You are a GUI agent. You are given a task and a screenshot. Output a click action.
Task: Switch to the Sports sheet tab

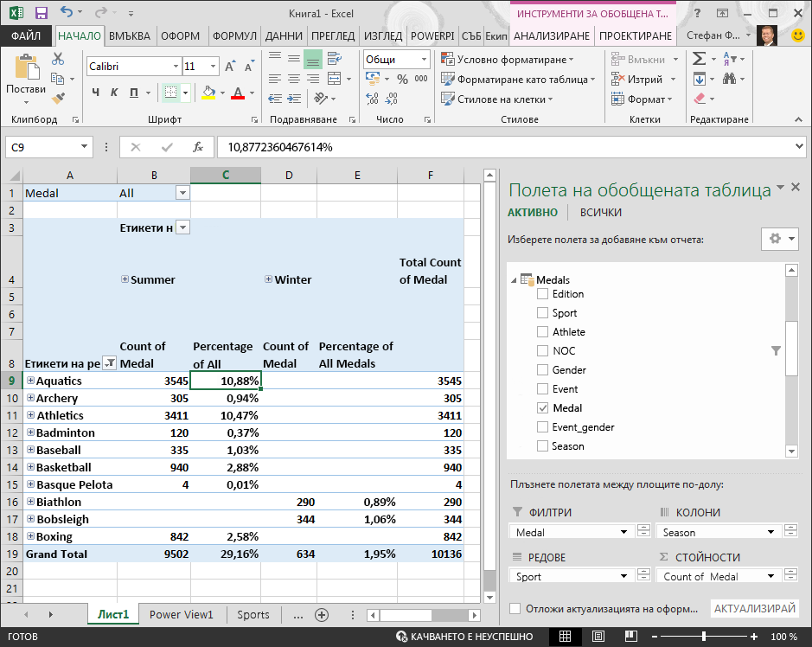pos(253,615)
